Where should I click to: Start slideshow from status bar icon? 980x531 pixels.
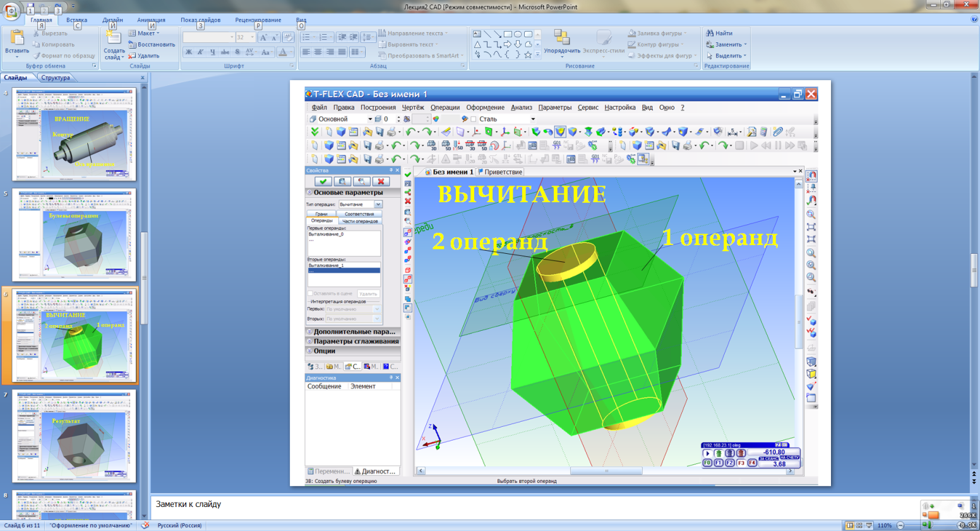869,525
